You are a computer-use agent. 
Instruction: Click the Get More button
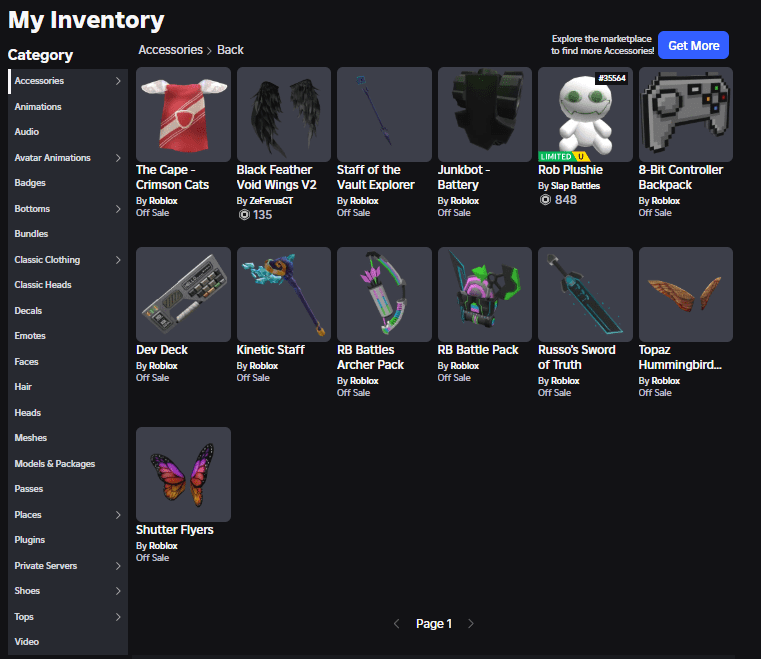tap(693, 46)
